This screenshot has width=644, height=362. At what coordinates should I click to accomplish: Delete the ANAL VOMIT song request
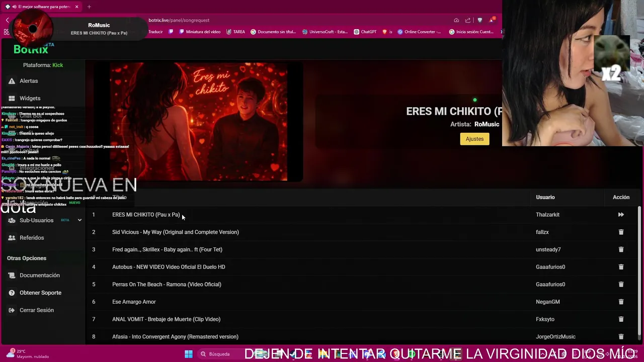[621, 319]
